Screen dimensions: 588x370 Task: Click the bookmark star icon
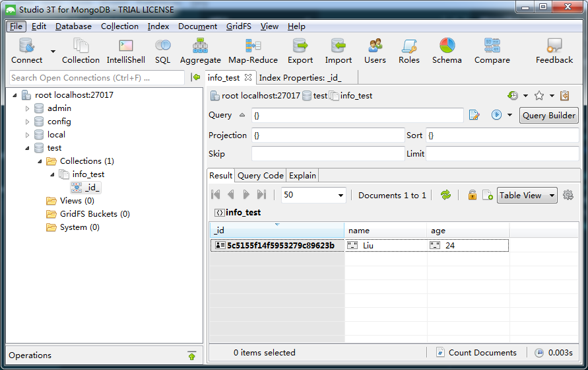(x=539, y=95)
